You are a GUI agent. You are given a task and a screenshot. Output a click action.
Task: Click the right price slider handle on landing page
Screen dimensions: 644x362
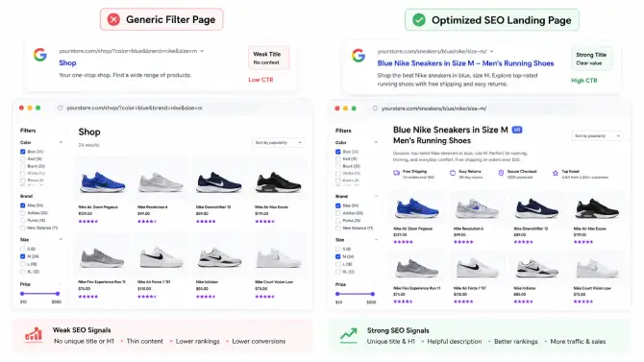[x=373, y=294]
